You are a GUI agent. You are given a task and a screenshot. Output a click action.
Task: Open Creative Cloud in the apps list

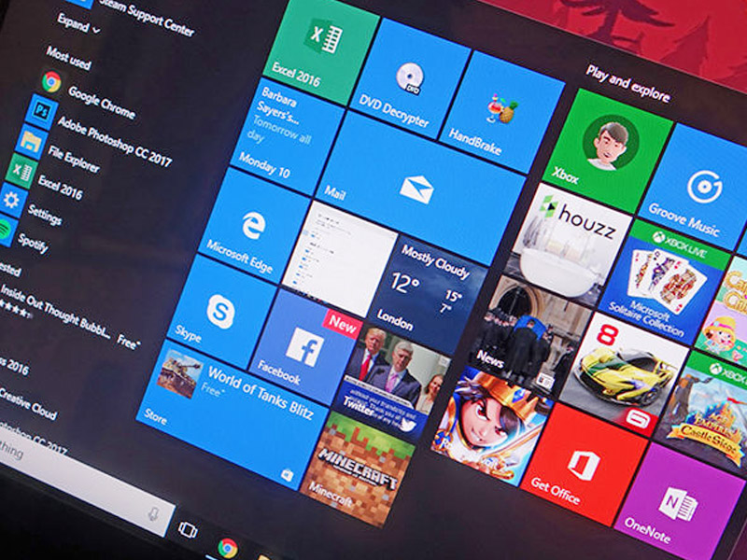28,403
